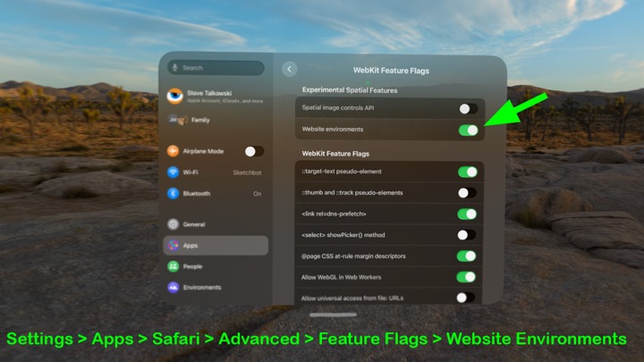Select the Family avatars icon
This screenshot has height=362, width=644.
(x=178, y=120)
